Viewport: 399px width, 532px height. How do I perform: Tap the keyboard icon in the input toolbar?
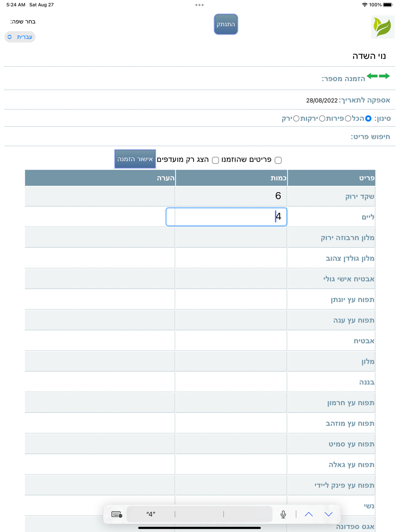(117, 514)
